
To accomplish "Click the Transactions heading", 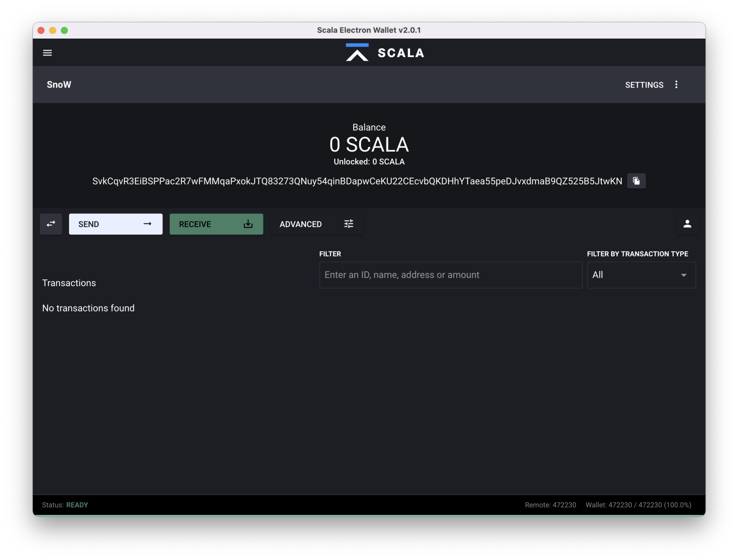I will tap(69, 283).
